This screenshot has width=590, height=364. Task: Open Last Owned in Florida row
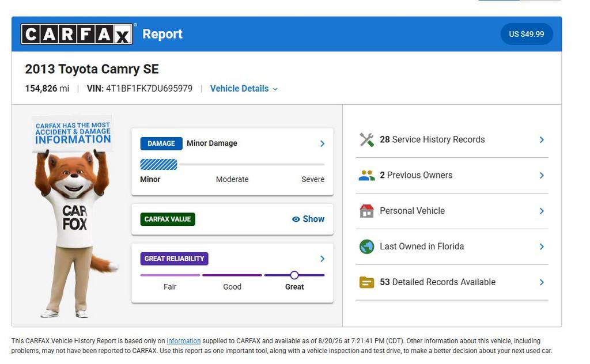pos(452,247)
